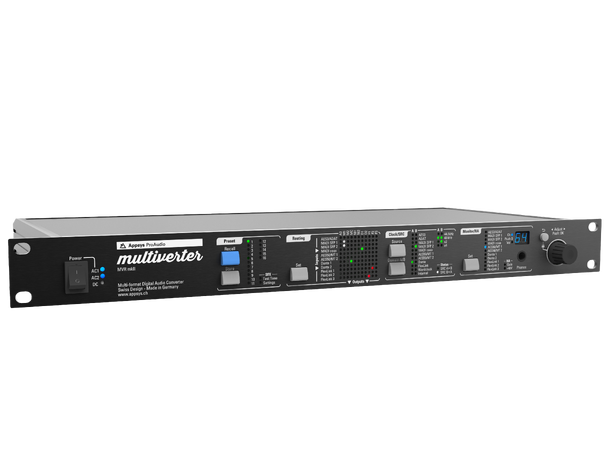Click the blue AC2 power LED
This screenshot has height=450, width=610.
click(x=102, y=276)
